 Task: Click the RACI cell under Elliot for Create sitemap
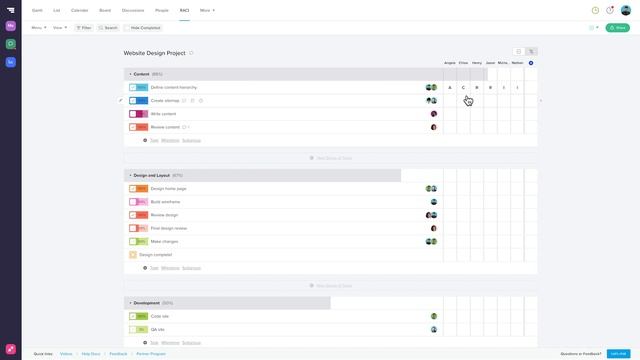click(x=463, y=100)
